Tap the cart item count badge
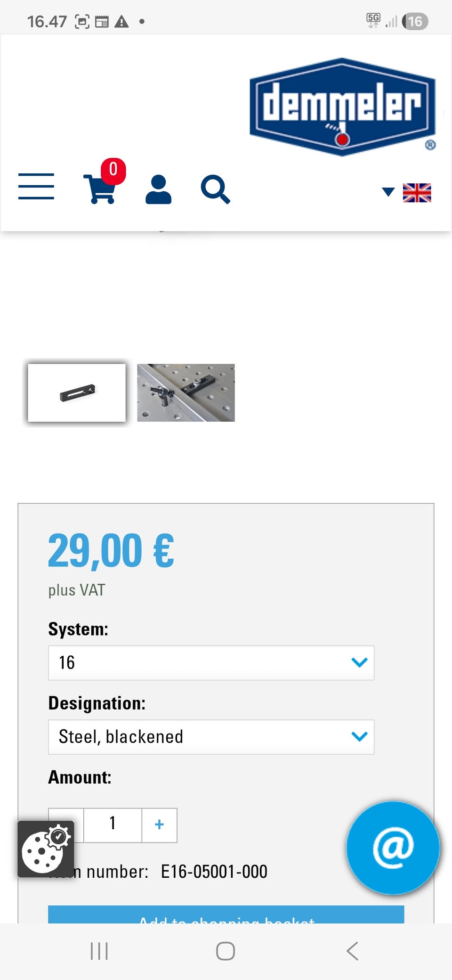This screenshot has height=980, width=452. (113, 170)
